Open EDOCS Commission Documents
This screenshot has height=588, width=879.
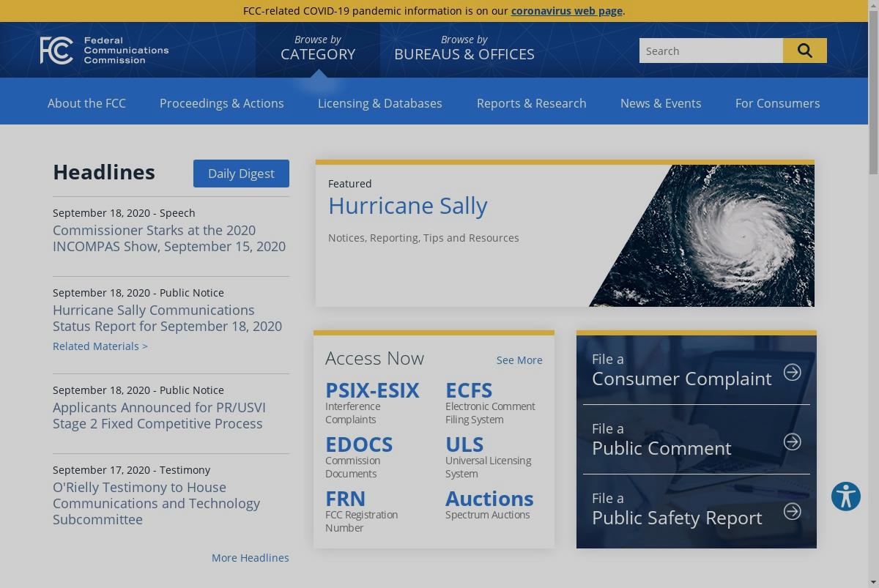(359, 456)
